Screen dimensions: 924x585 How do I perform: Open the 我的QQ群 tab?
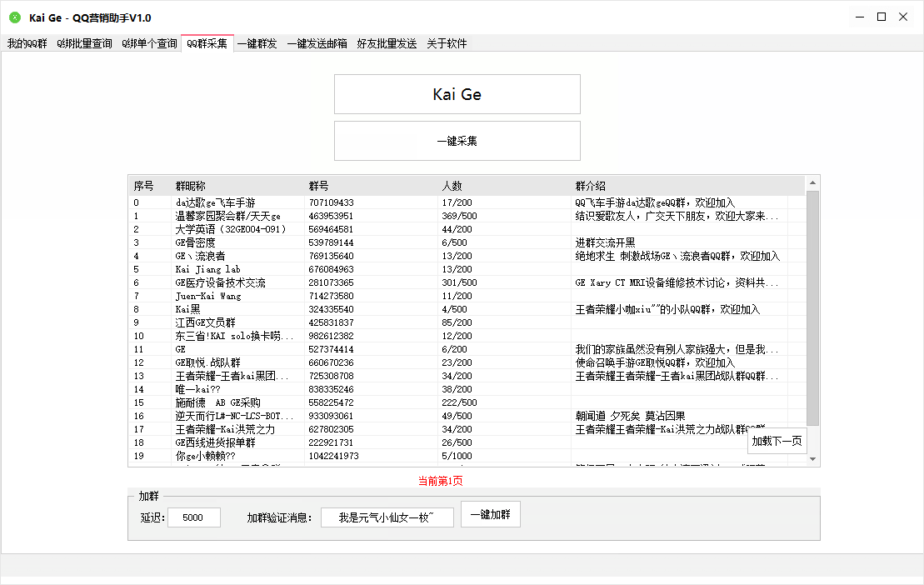[27, 43]
